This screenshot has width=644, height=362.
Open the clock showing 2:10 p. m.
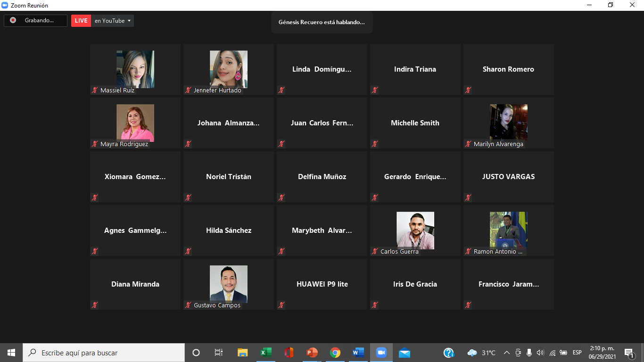coord(602,353)
